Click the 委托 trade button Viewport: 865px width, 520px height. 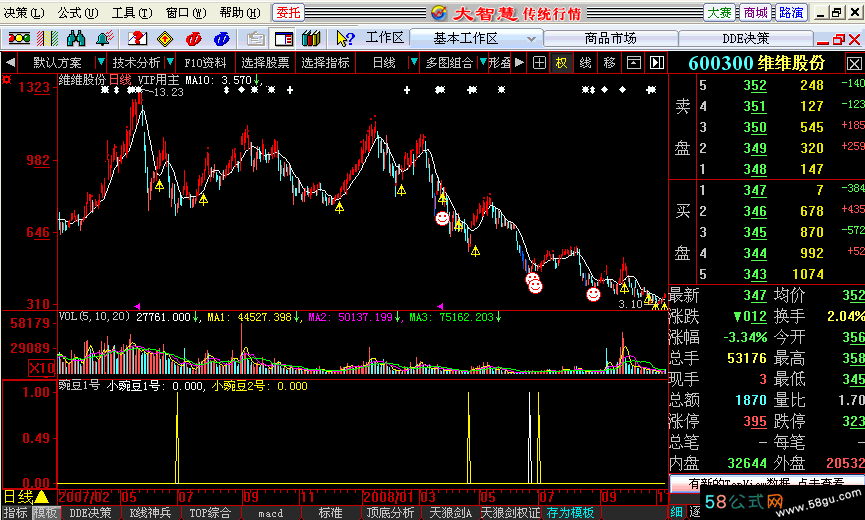[289, 13]
